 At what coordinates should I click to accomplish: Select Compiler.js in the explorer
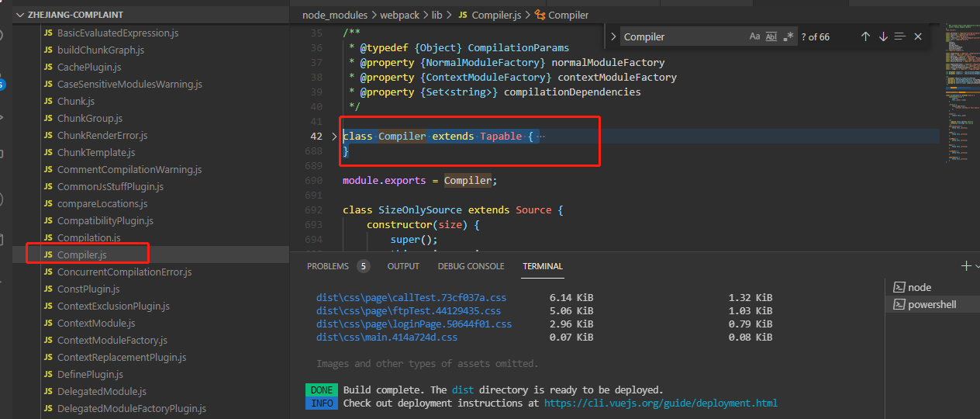[x=82, y=255]
